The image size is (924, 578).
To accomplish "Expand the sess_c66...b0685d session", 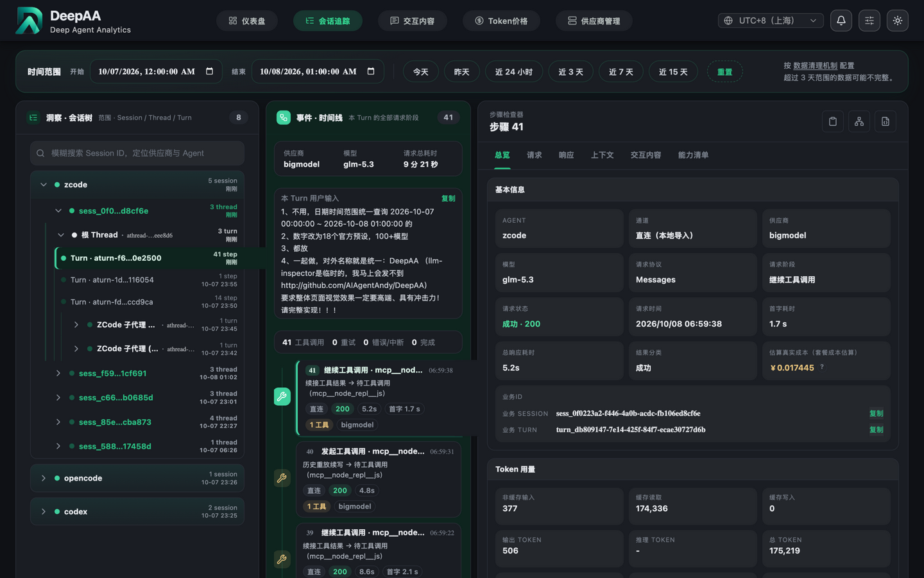I will (58, 398).
